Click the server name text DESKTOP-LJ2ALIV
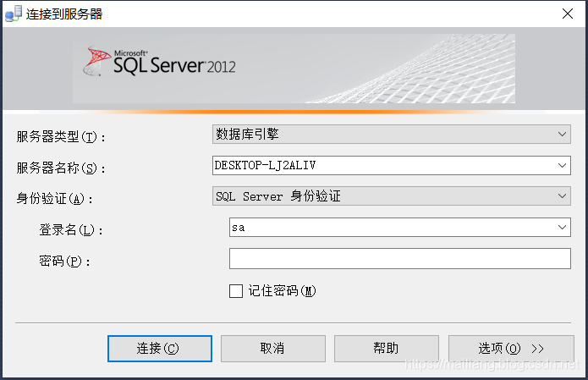 click(265, 165)
